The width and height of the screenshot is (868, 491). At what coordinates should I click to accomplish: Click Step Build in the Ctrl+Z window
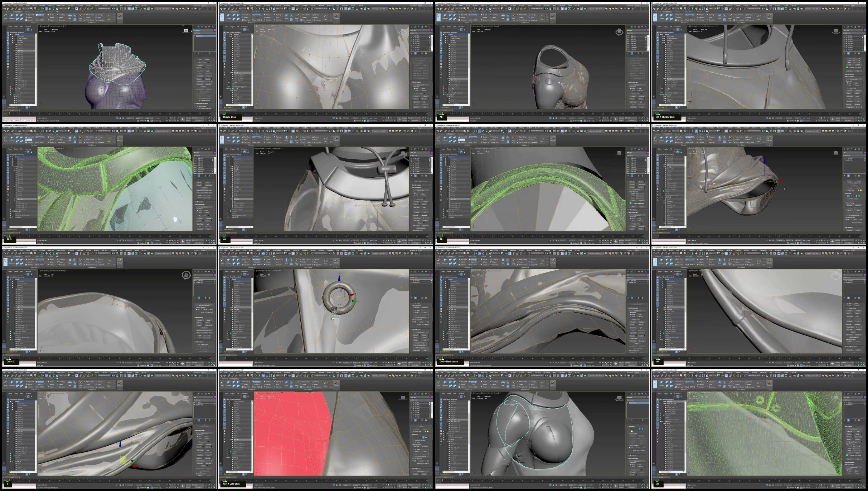click(30, 260)
